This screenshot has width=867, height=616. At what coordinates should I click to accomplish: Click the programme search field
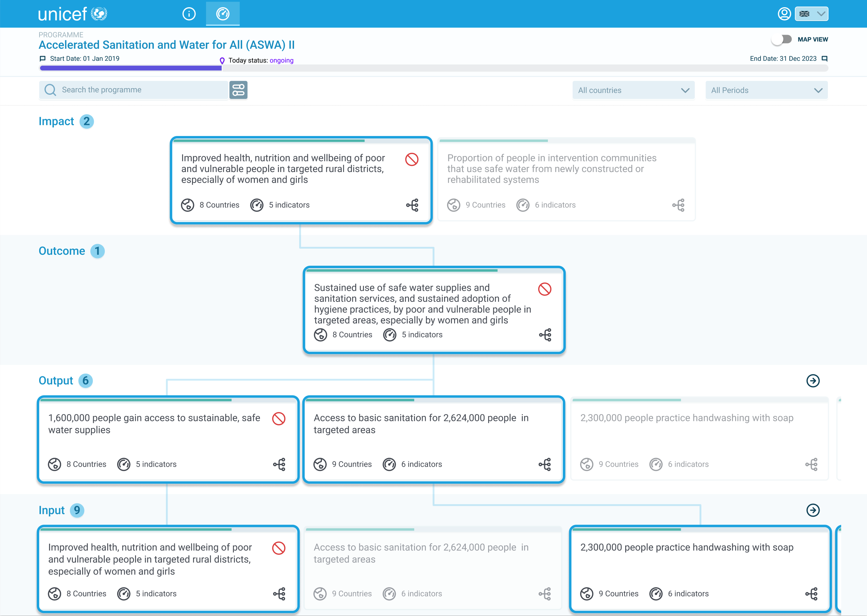pos(134,90)
